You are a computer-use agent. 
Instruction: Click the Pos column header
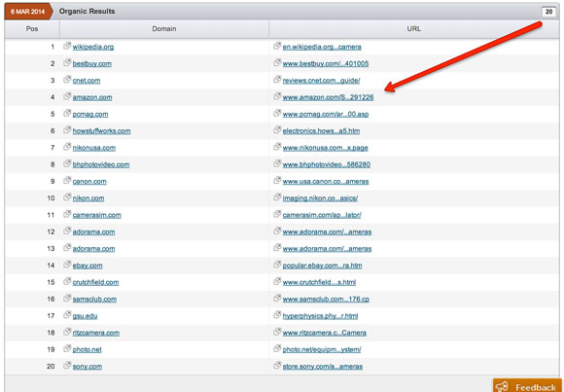click(x=32, y=29)
